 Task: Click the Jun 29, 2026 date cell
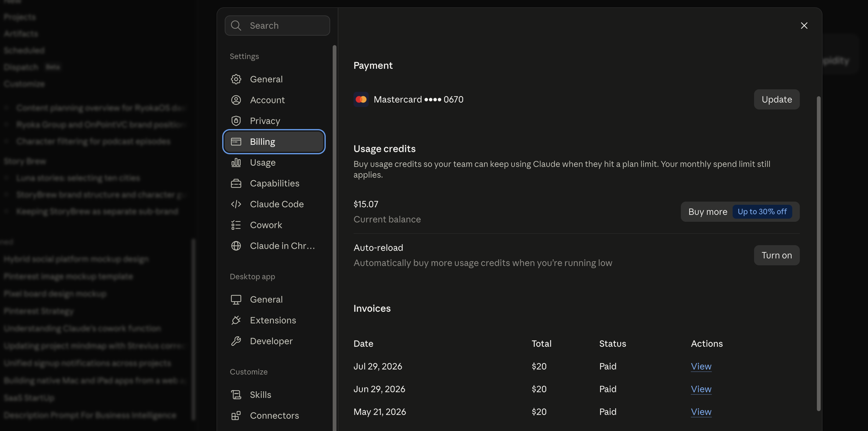click(x=379, y=389)
